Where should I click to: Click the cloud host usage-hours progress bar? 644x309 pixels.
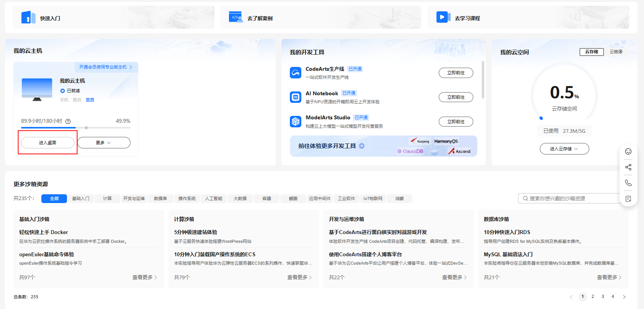coord(76,128)
